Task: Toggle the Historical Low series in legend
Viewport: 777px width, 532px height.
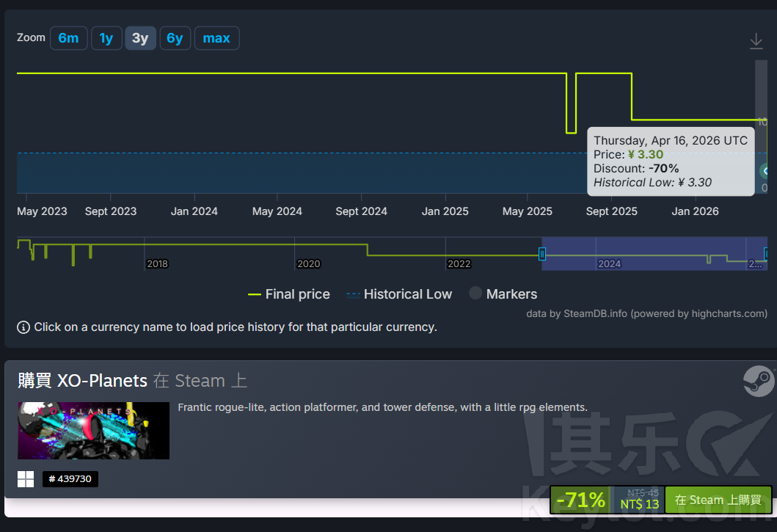Action: click(x=399, y=294)
